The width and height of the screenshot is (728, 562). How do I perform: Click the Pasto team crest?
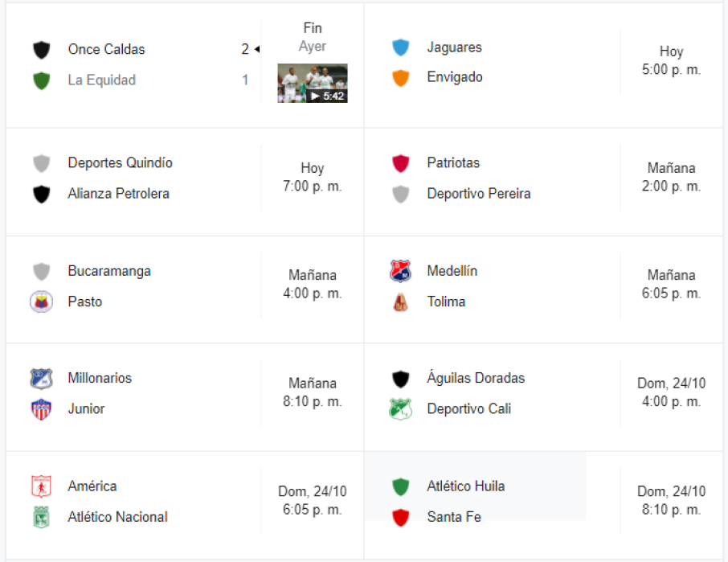click(x=41, y=302)
